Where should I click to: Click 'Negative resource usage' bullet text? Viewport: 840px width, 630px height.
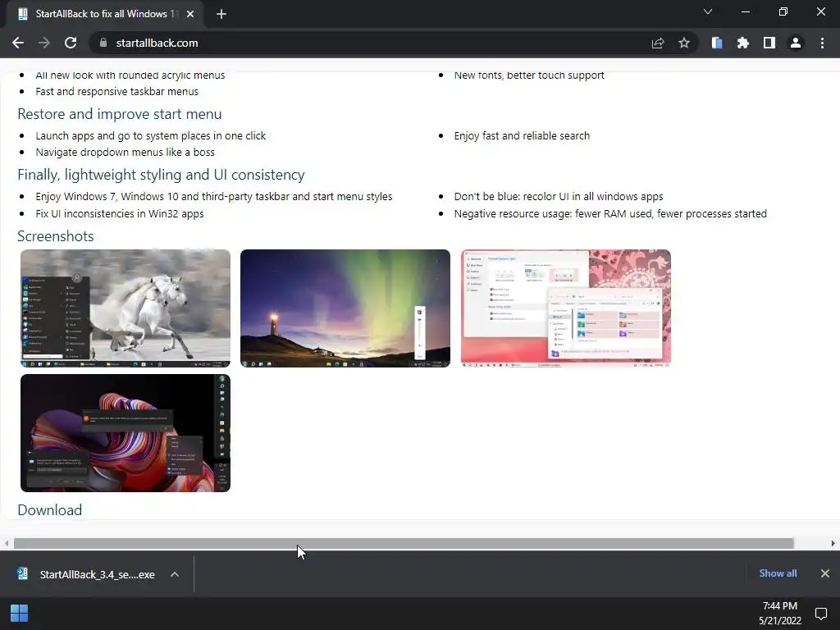point(610,214)
